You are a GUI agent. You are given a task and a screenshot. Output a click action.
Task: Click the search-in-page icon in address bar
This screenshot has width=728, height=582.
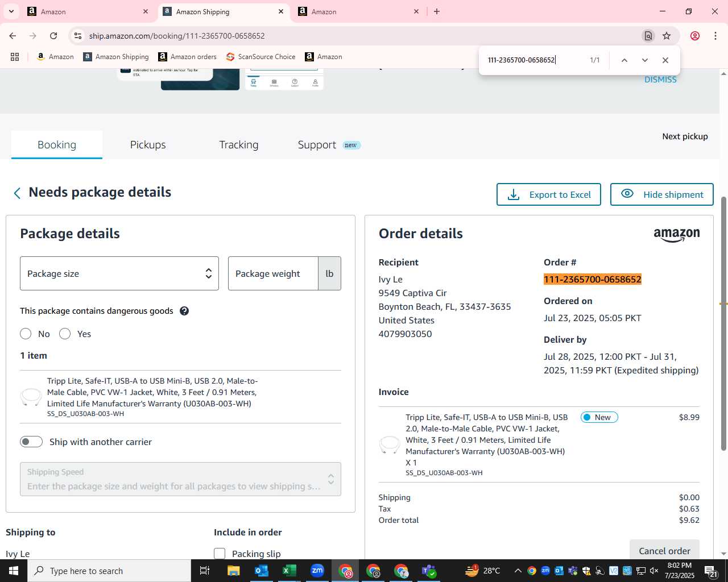coord(648,36)
